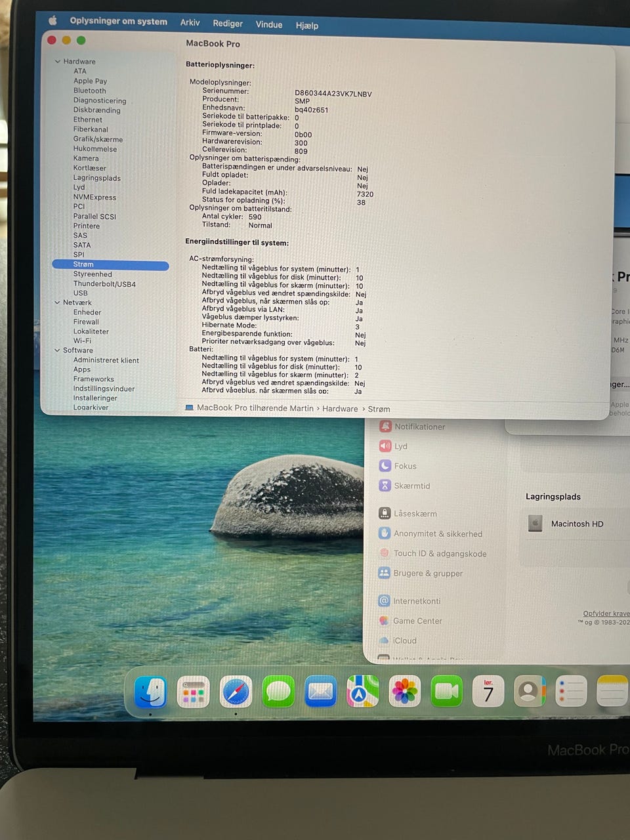Open Launchpad in the Dock

pyautogui.click(x=193, y=692)
